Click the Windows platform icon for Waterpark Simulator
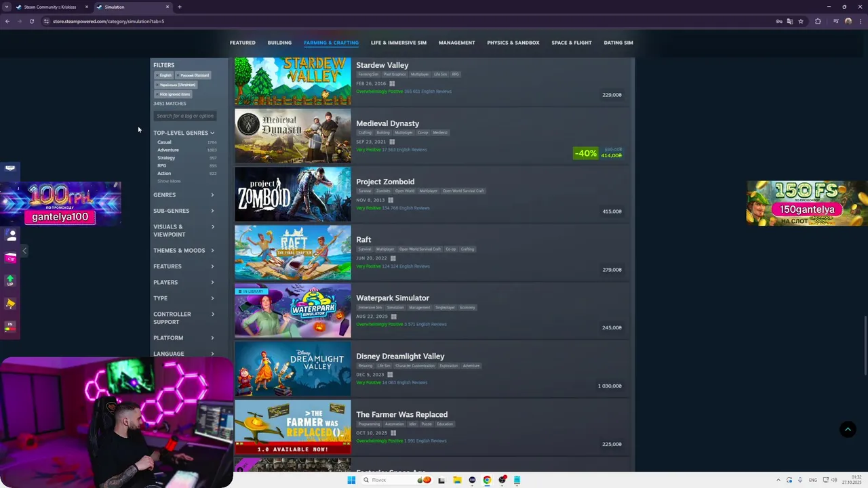The width and height of the screenshot is (868, 488). click(393, 317)
